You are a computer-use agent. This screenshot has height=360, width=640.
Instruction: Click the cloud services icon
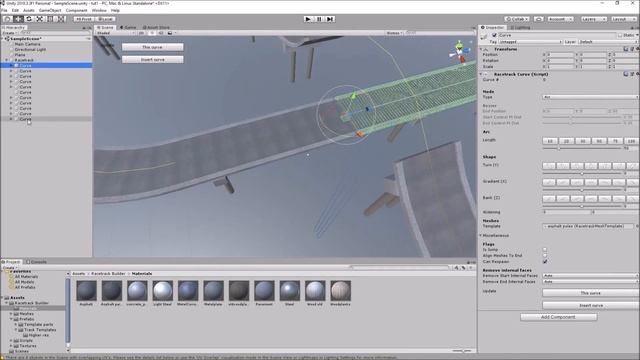coord(539,19)
